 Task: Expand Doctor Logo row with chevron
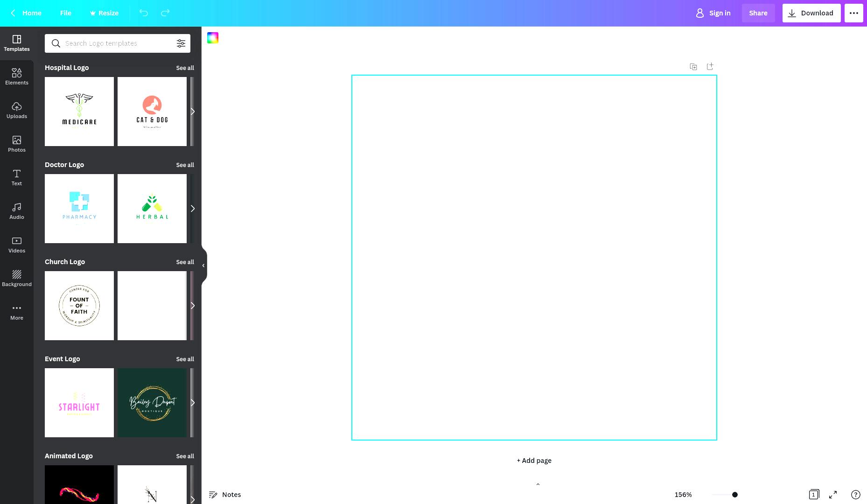(x=192, y=209)
